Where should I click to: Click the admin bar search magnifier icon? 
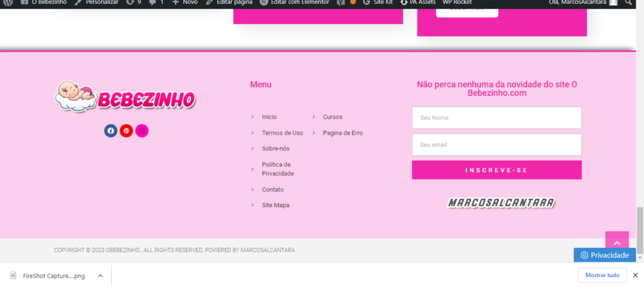[x=628, y=3]
